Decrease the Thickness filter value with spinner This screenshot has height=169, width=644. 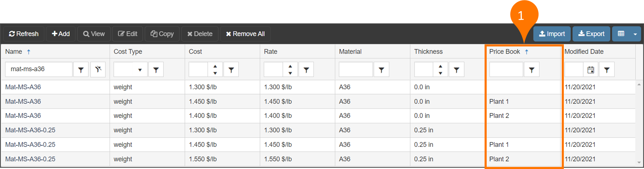point(440,73)
